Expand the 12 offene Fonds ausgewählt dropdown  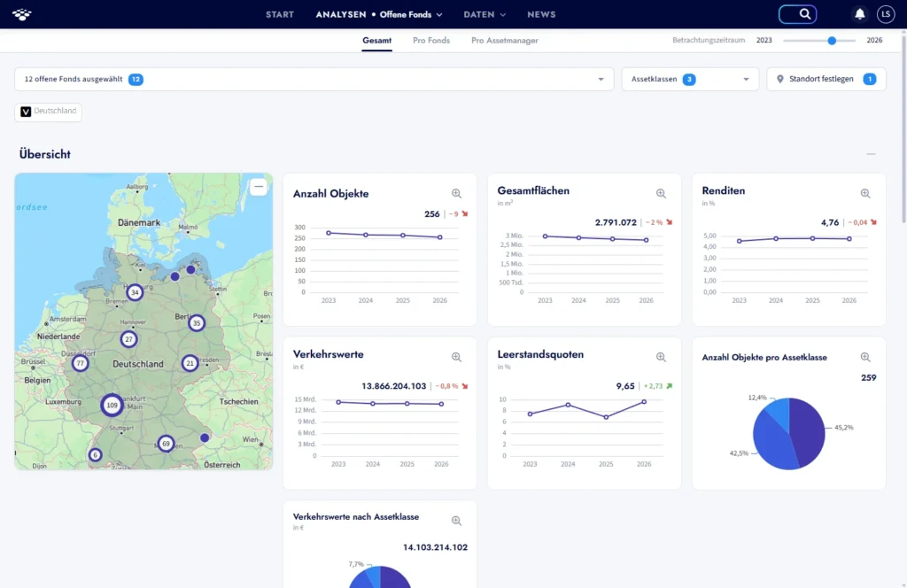coord(314,79)
